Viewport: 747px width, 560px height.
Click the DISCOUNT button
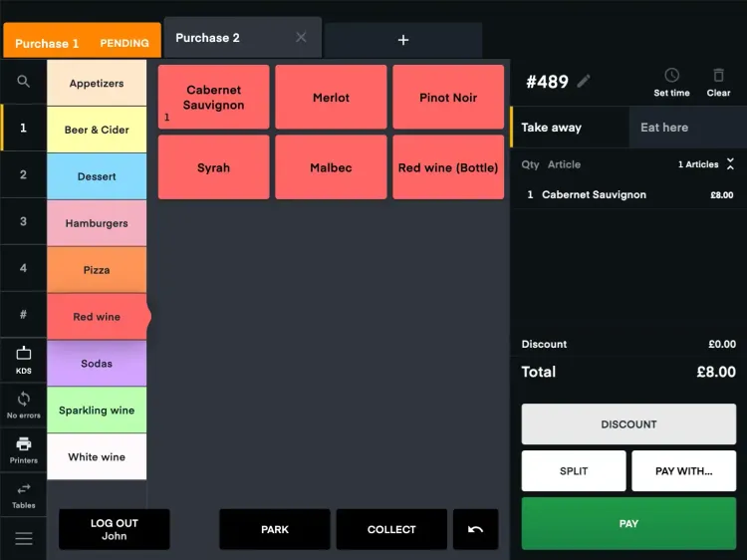pyautogui.click(x=628, y=424)
